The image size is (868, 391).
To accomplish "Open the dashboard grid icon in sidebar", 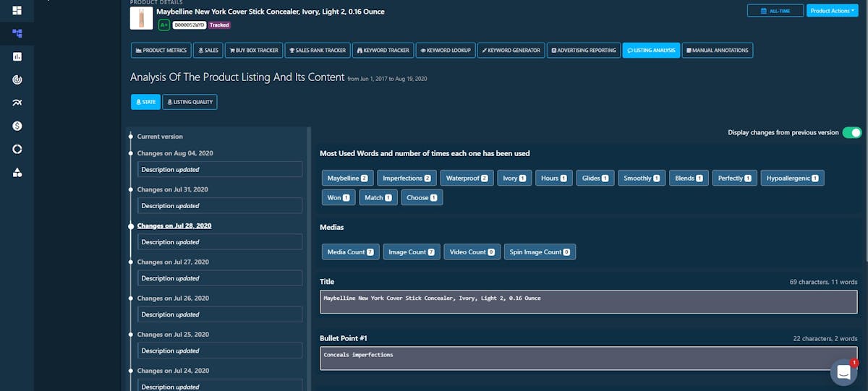I will click(x=17, y=10).
